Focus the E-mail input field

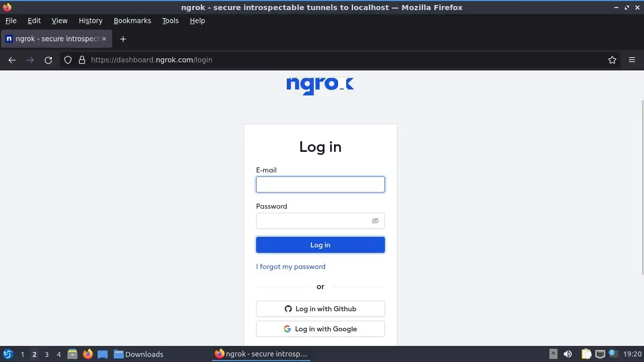320,185
